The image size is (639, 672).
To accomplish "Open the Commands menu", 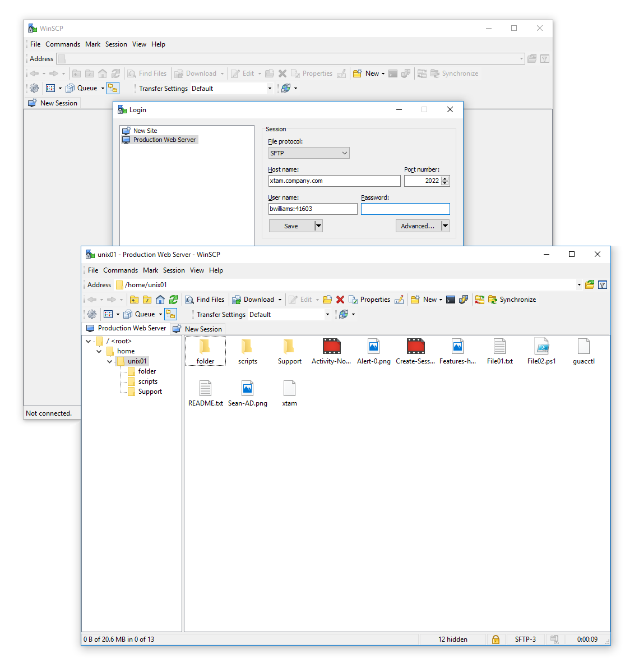I will (x=120, y=270).
